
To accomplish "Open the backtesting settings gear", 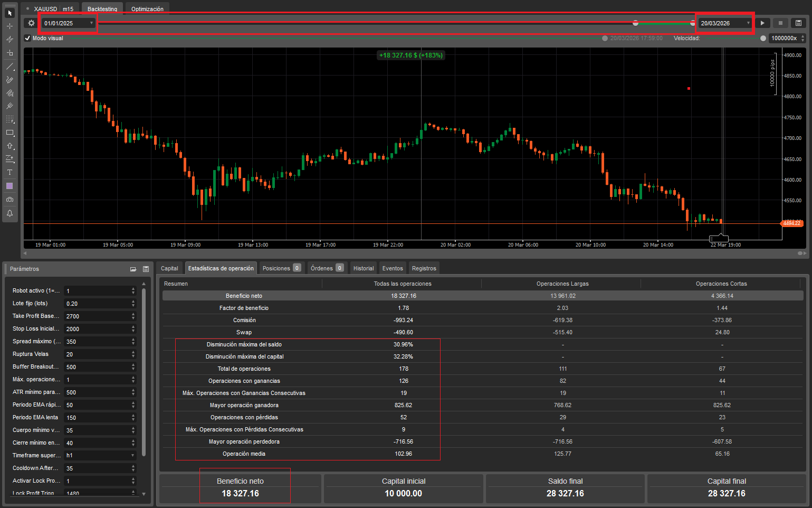I will [31, 23].
